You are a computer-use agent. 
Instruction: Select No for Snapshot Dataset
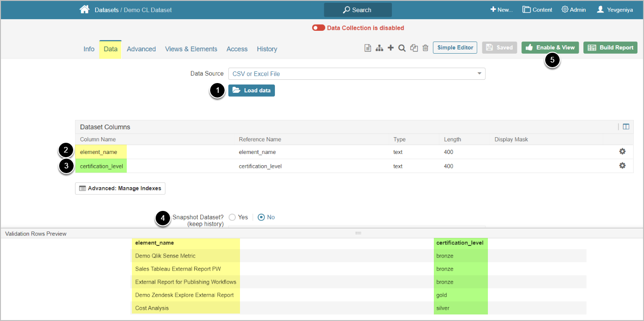click(x=261, y=217)
